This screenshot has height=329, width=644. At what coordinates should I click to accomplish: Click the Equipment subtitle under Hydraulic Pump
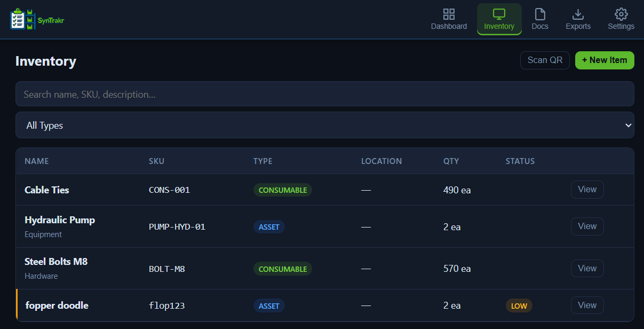[x=43, y=234]
